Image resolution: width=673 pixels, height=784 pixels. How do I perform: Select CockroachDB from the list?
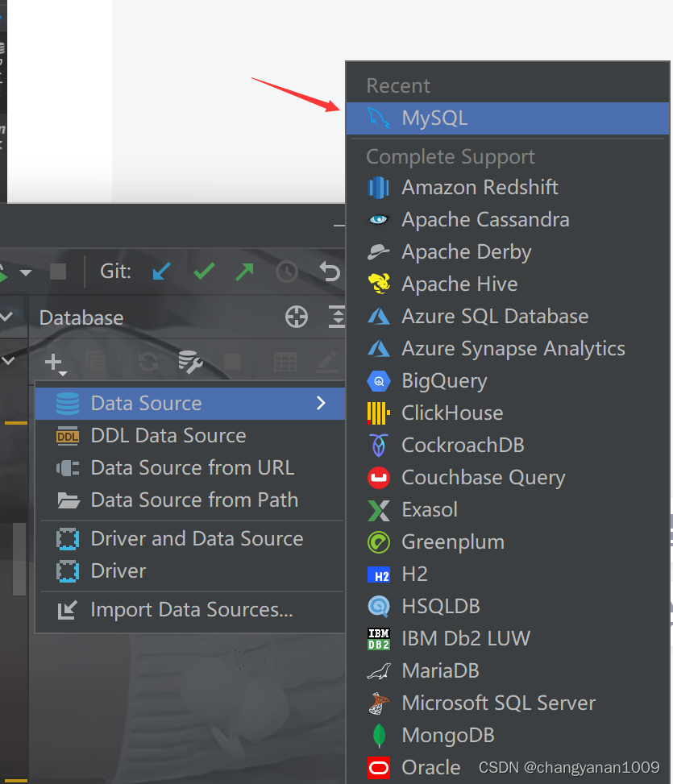click(508, 445)
